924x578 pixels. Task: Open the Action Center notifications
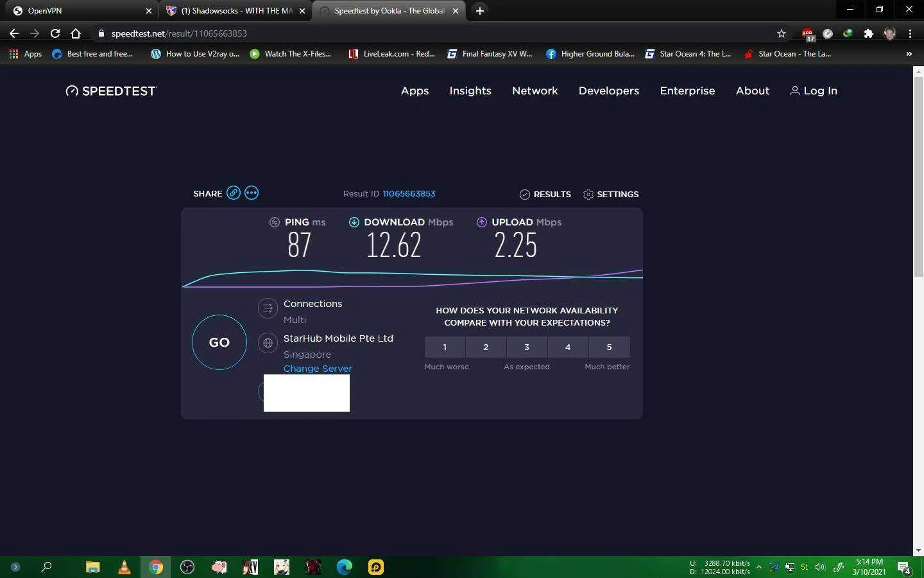[904, 568]
